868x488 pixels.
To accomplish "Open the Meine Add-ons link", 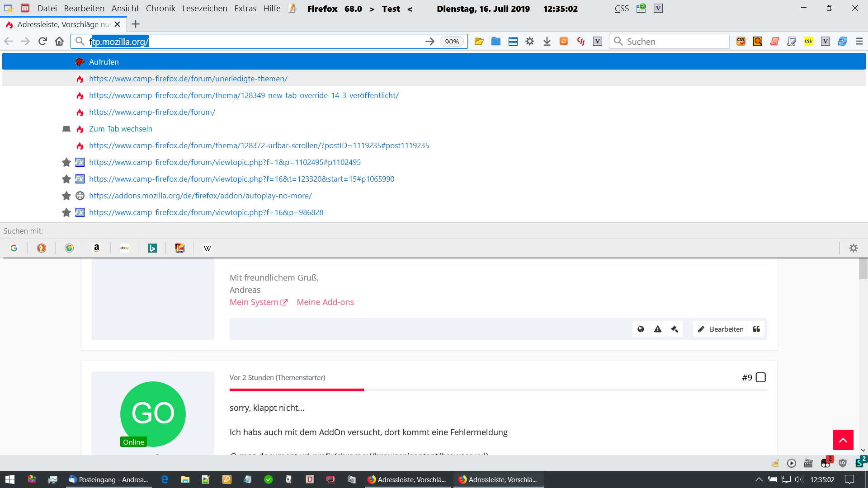I will tap(325, 302).
